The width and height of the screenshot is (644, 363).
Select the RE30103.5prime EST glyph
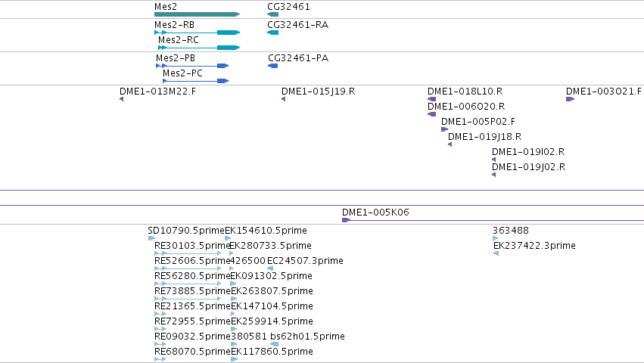tap(188, 253)
